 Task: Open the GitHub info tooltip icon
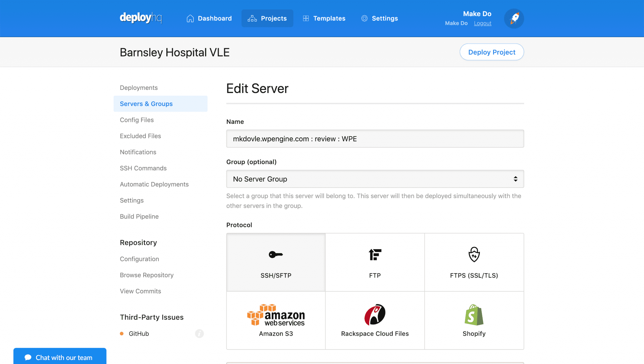click(199, 334)
